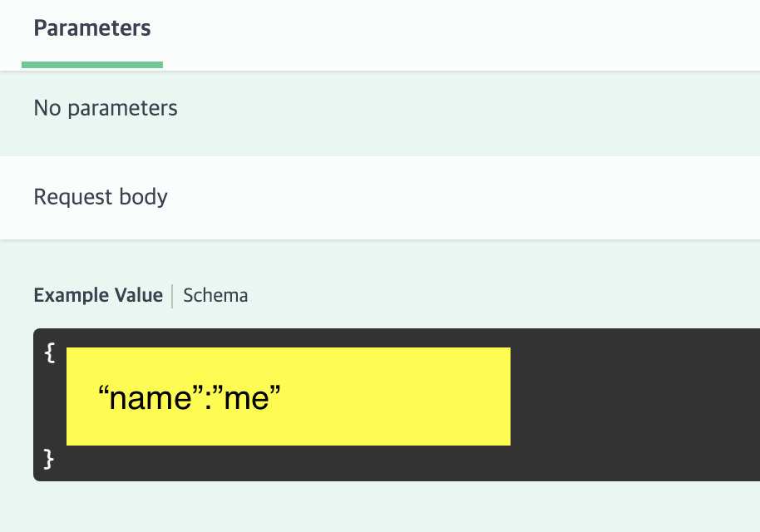Click the divider between Example Value and Schema
Viewport: 760px width, 532px height.
(x=172, y=296)
